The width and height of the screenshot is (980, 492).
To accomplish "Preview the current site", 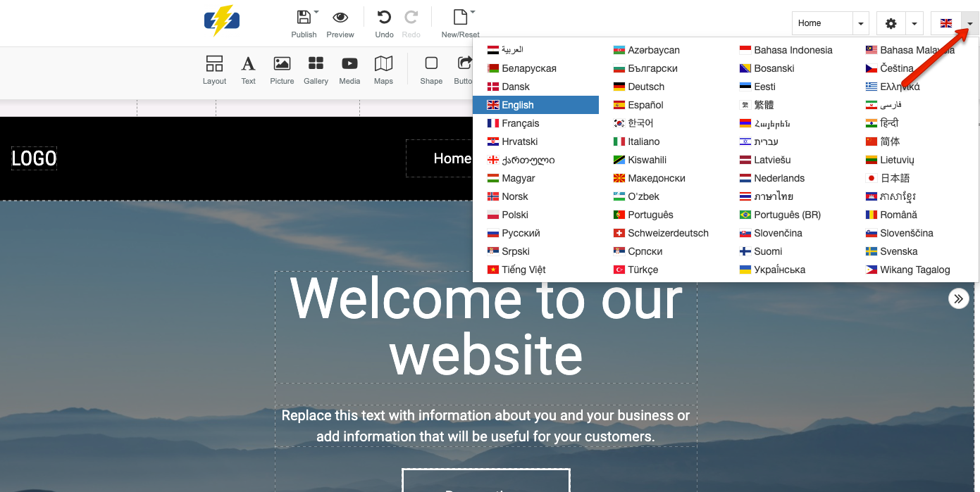I will coord(340,23).
